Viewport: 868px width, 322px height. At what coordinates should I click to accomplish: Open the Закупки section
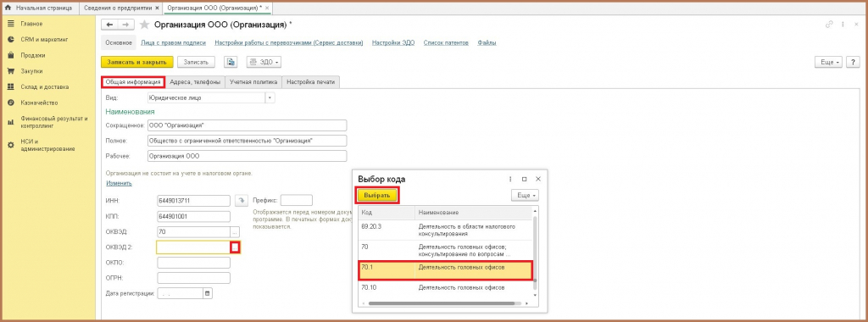[31, 71]
